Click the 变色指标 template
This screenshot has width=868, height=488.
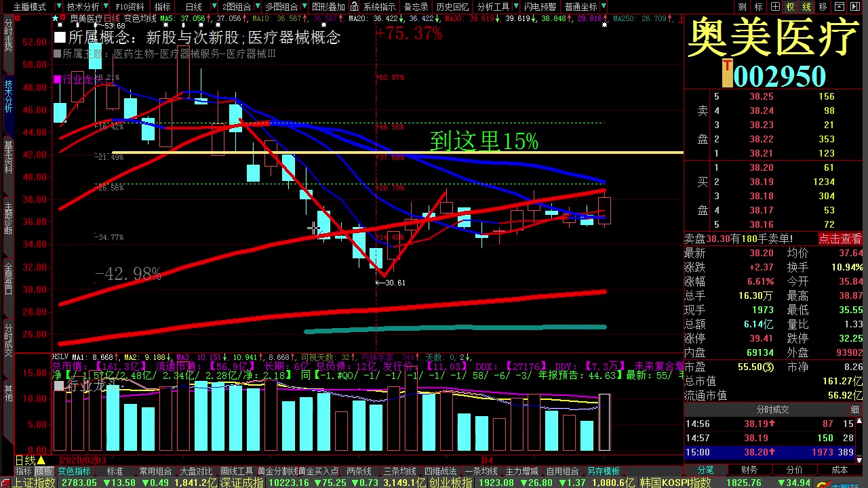[74, 471]
